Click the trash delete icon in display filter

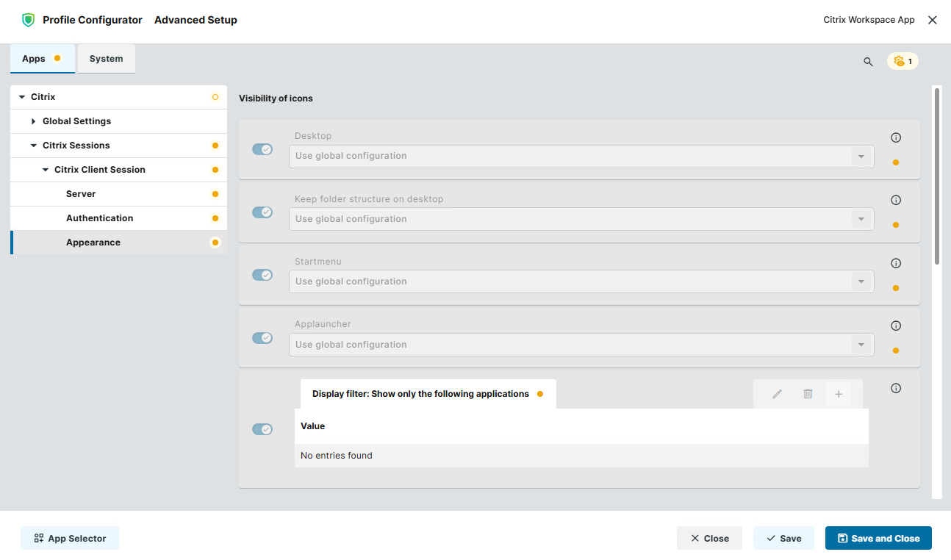click(808, 394)
